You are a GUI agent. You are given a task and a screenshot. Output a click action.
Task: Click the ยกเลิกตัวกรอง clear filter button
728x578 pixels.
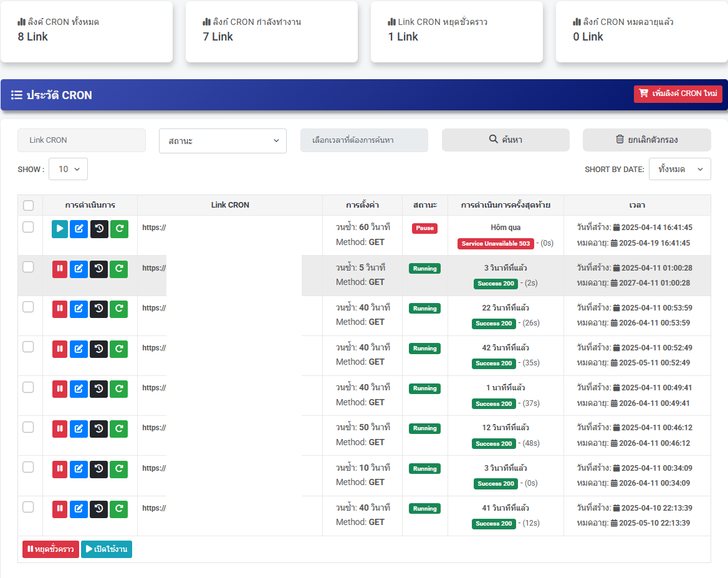[x=646, y=140]
